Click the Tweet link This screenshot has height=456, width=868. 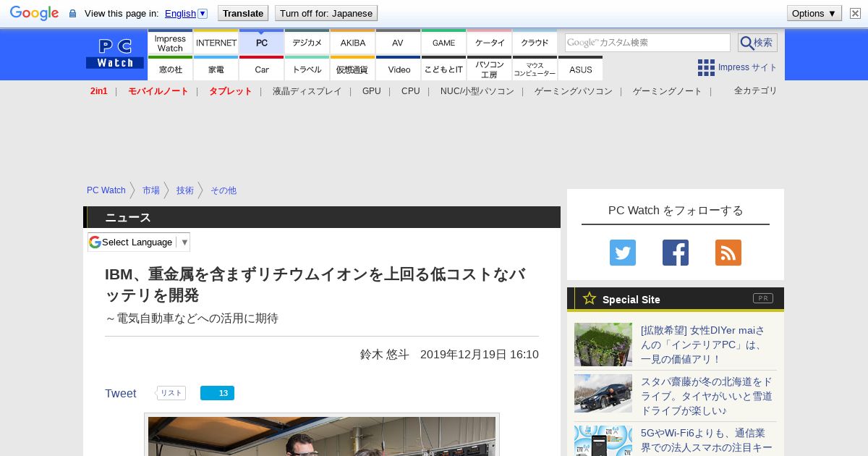click(x=121, y=394)
